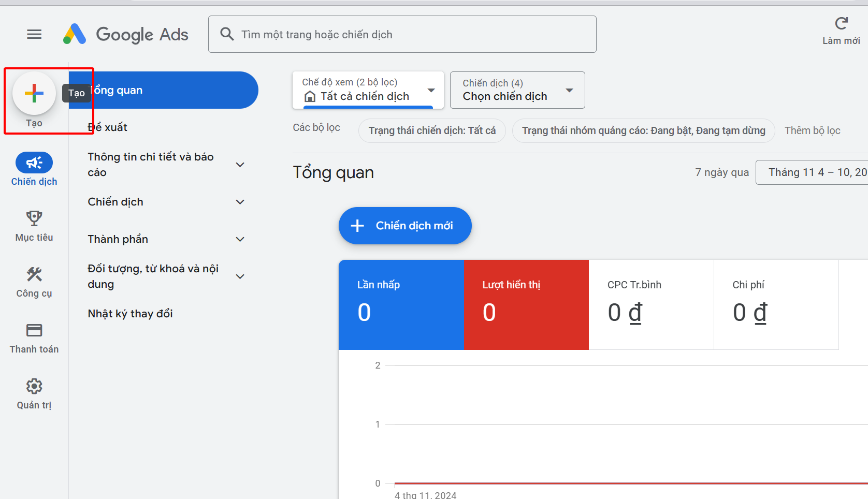868x499 pixels.
Task: Open the hamburger navigation menu icon
Action: (34, 34)
